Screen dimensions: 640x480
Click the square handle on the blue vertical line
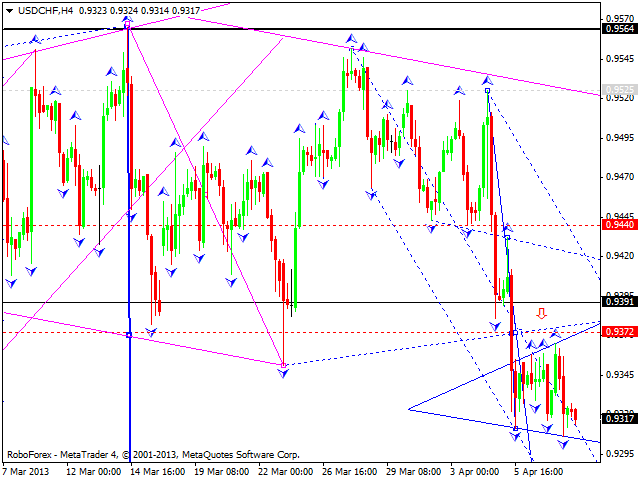pyautogui.click(x=129, y=334)
